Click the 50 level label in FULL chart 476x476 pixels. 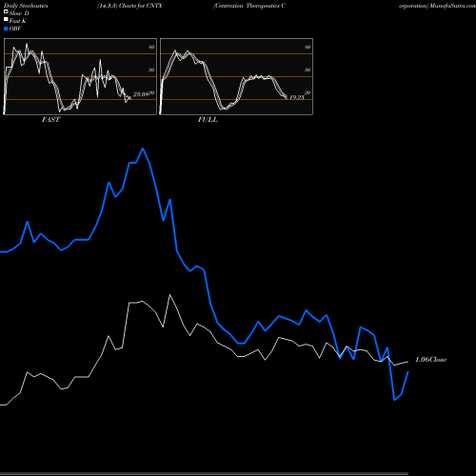(x=307, y=69)
